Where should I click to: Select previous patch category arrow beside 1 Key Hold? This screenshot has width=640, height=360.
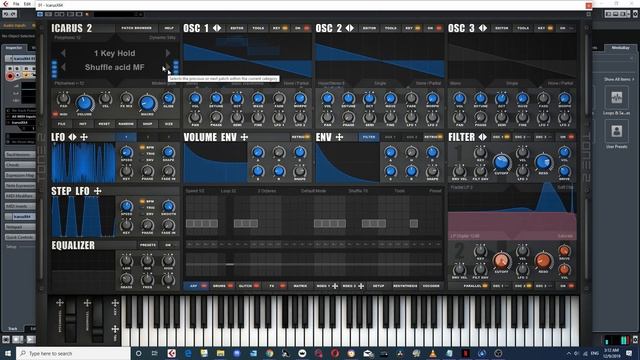click(63, 53)
